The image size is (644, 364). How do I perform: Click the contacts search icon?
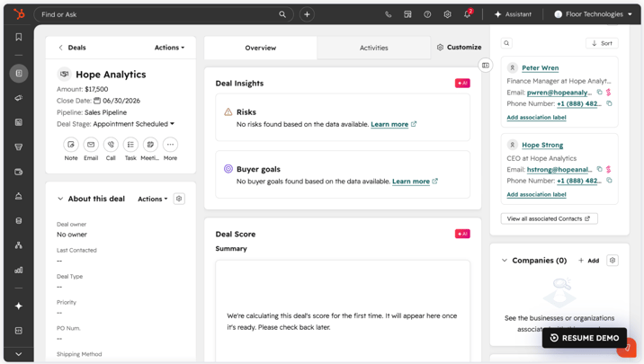click(x=506, y=43)
